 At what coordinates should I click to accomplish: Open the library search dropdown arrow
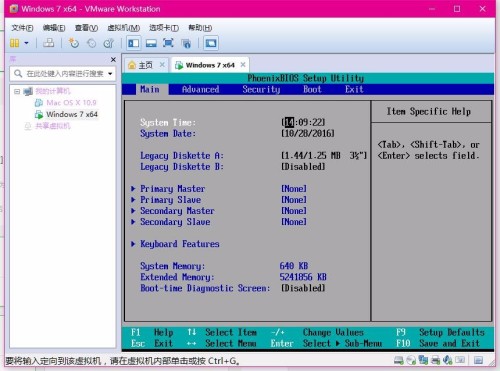[110, 73]
